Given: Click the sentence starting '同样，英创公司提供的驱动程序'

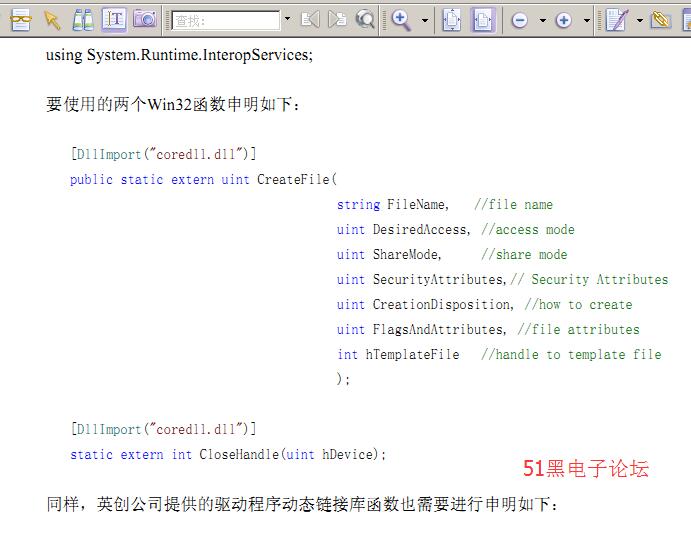Looking at the screenshot, I should 302,504.
